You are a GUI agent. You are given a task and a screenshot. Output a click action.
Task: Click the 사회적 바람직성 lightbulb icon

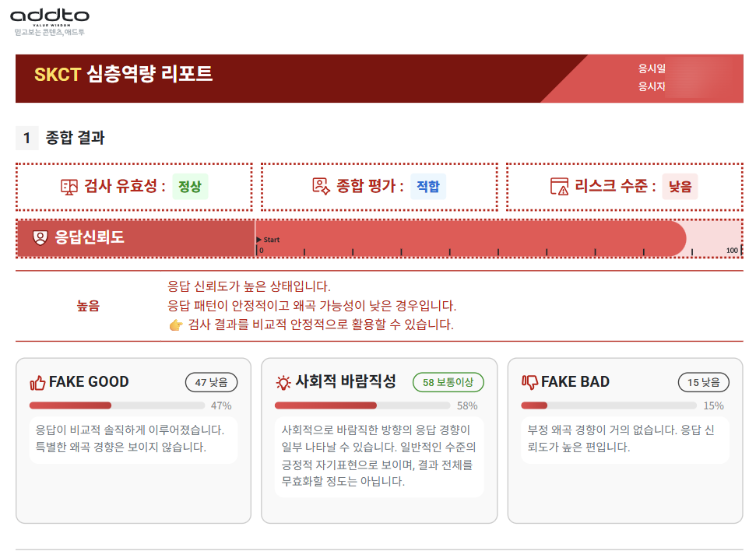(x=283, y=383)
